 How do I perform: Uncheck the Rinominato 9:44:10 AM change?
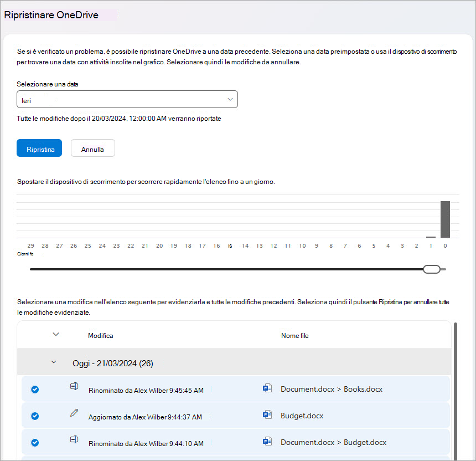coord(35,443)
